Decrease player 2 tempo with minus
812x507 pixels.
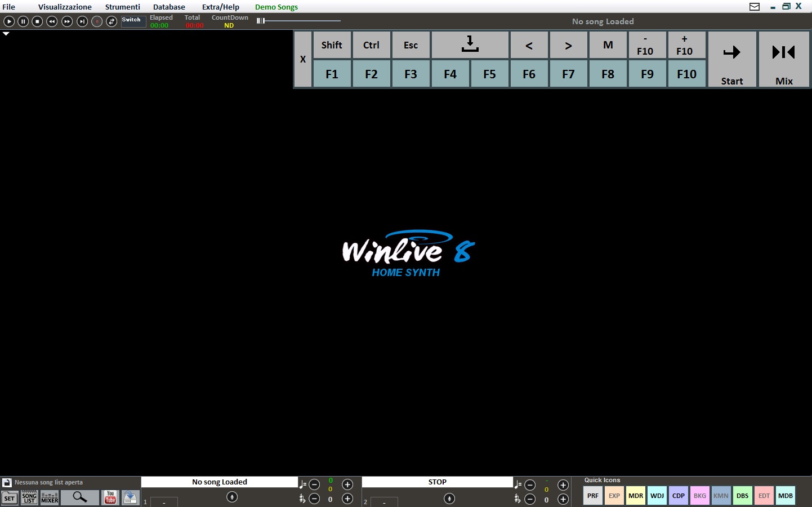[530, 484]
